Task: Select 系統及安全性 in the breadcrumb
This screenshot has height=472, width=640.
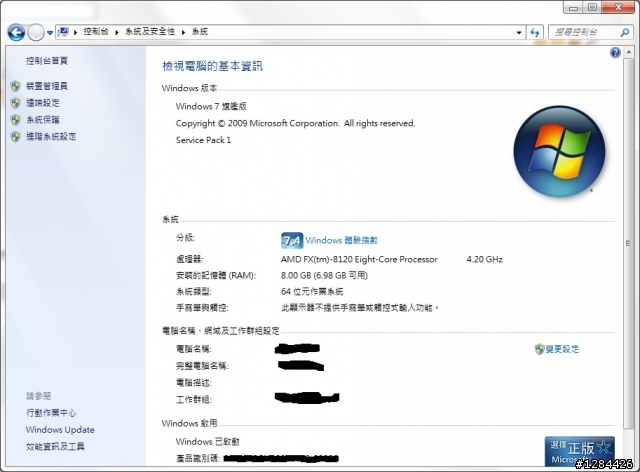Action: pos(150,32)
